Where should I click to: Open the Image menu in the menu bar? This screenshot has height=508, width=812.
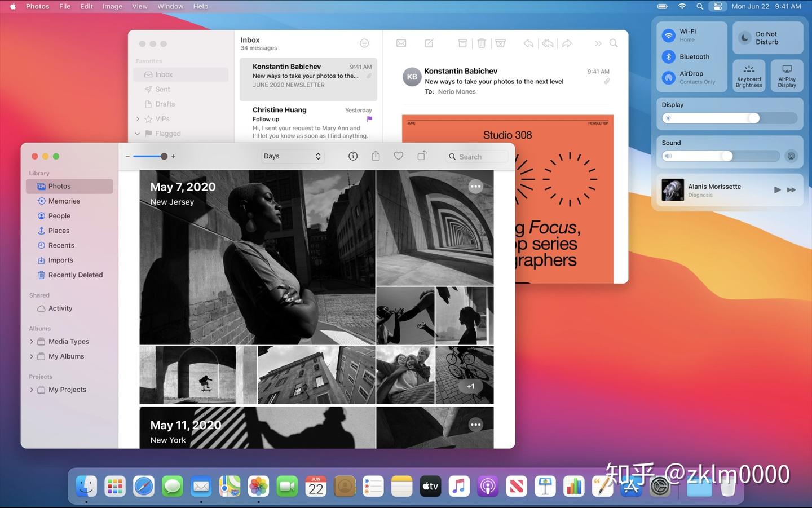(x=112, y=6)
